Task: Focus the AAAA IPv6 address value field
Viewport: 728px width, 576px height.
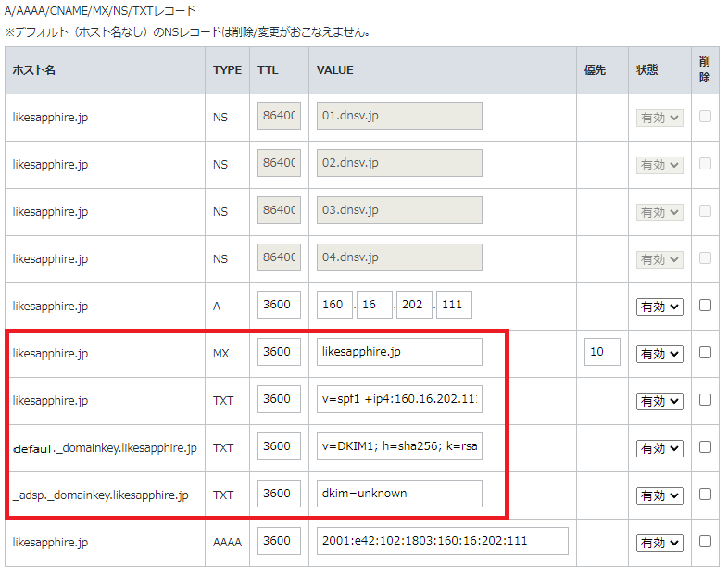Action: [x=442, y=541]
